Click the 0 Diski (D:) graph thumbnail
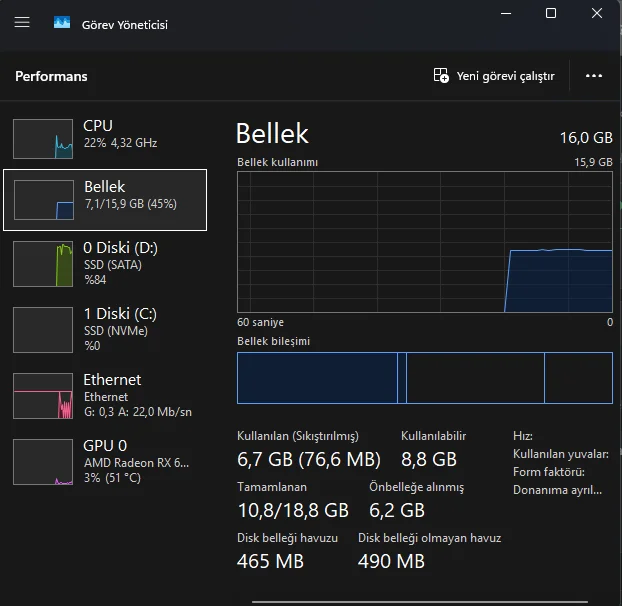Image resolution: width=622 pixels, height=606 pixels. 43,264
